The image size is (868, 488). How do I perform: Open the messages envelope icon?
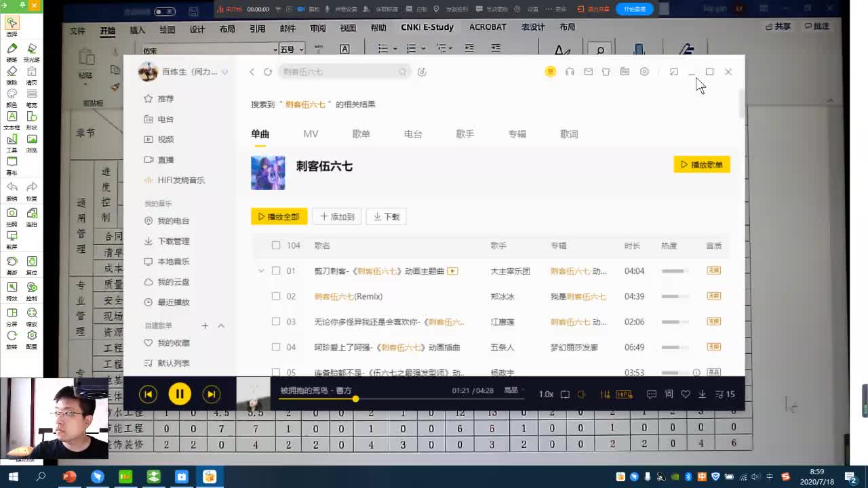point(588,72)
